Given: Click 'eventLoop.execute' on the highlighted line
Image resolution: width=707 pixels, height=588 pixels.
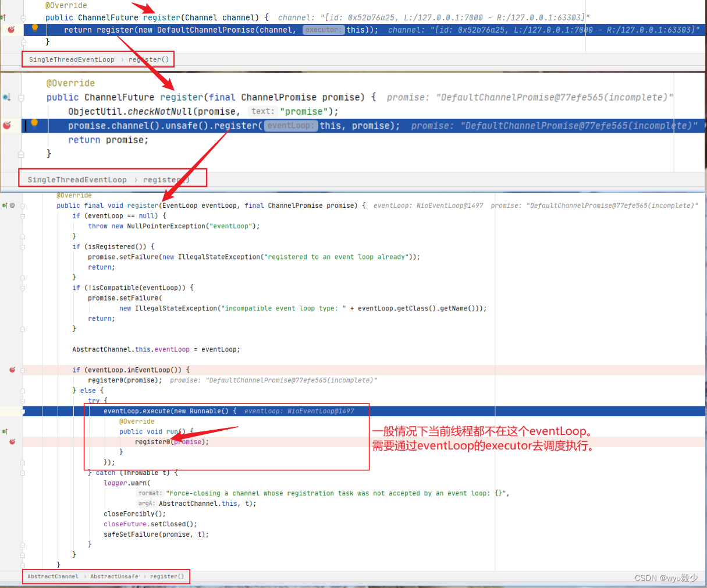Looking at the screenshot, I should point(137,411).
